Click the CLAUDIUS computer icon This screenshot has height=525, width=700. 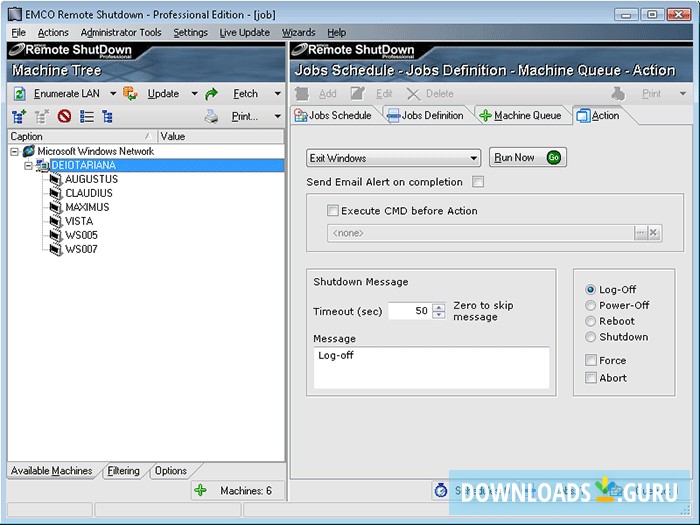tap(55, 193)
